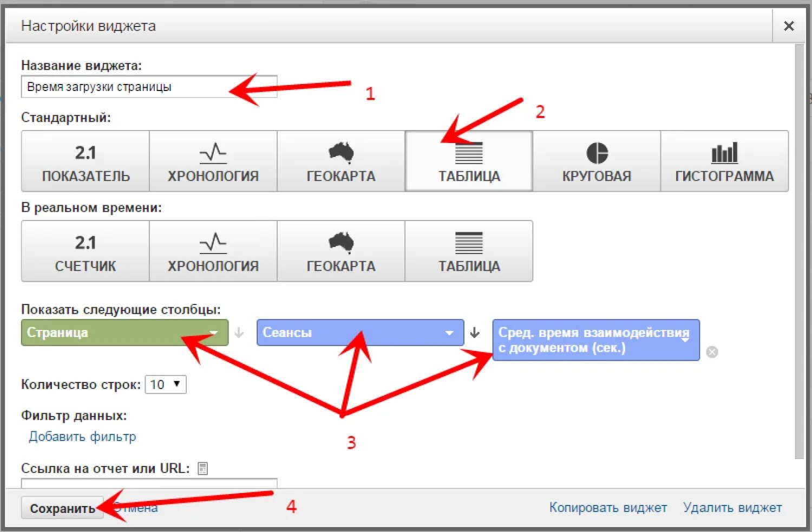Open the Сред. время взаимодействия metric dropdown
The height and width of the screenshot is (532, 812).
coord(596,340)
